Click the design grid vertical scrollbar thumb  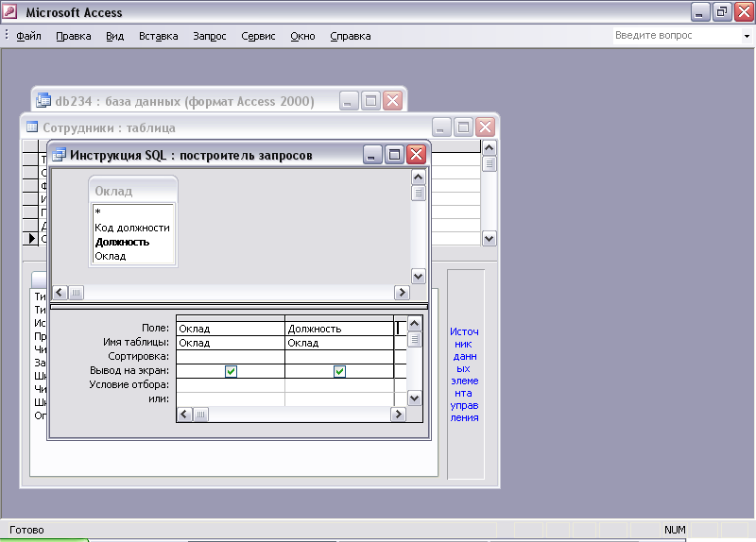415,340
